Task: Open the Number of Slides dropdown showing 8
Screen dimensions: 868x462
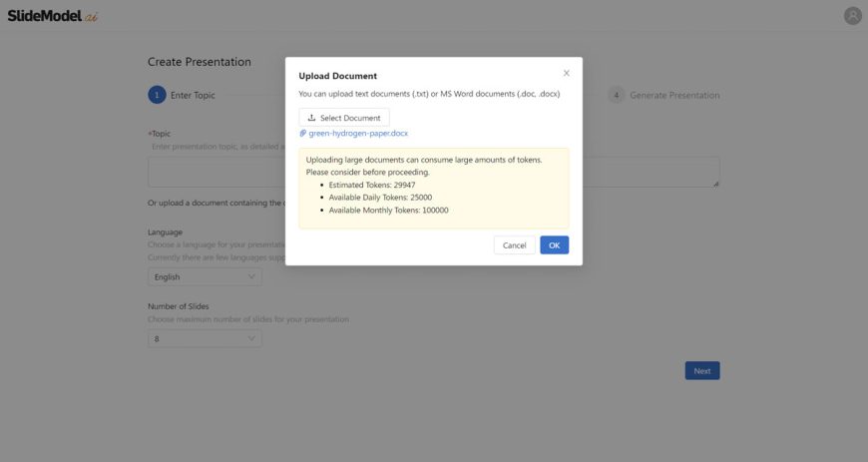Action: (x=205, y=339)
